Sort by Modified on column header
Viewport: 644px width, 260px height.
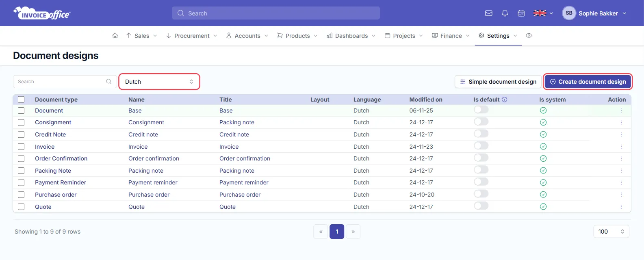coord(426,100)
